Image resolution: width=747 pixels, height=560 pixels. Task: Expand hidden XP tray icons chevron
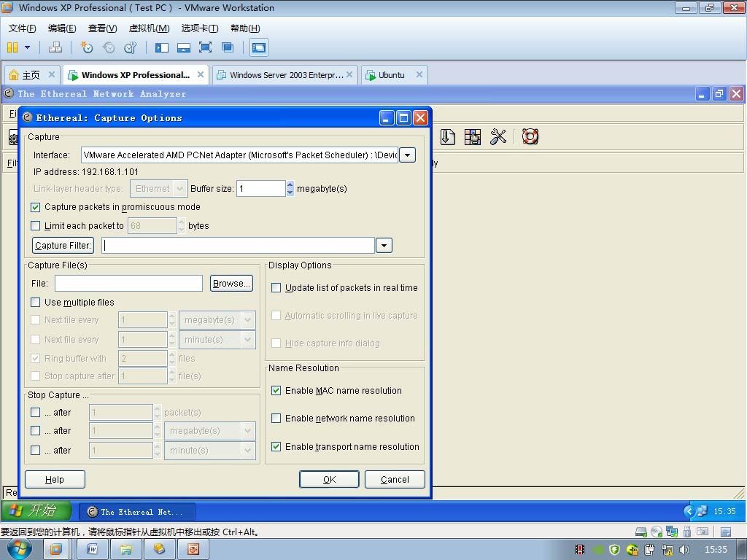(x=689, y=511)
